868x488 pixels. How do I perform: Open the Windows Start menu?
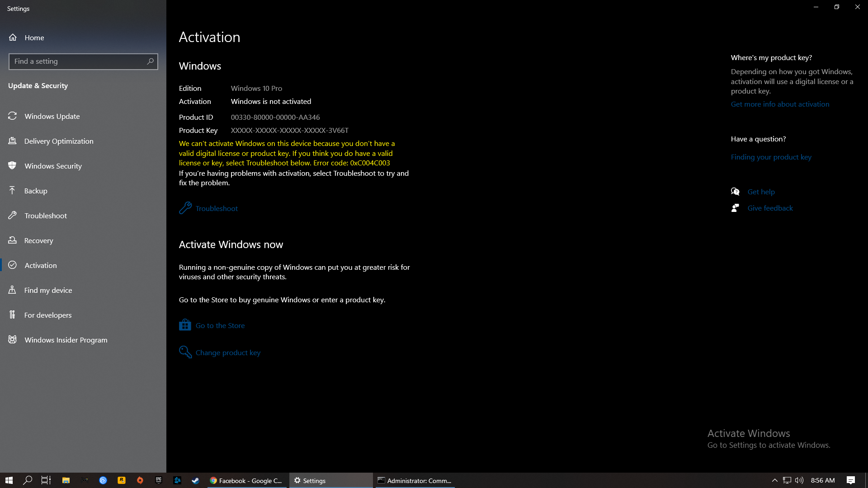pyautogui.click(x=9, y=480)
